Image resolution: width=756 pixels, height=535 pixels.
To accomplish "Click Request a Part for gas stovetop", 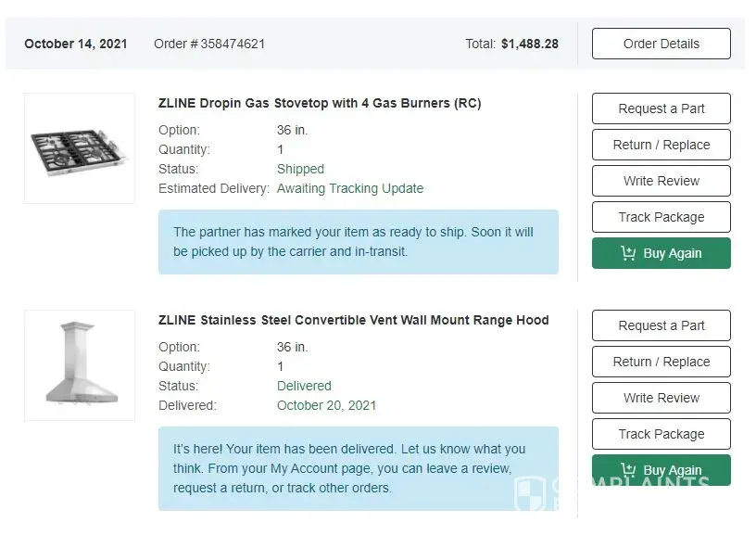I will (x=661, y=108).
